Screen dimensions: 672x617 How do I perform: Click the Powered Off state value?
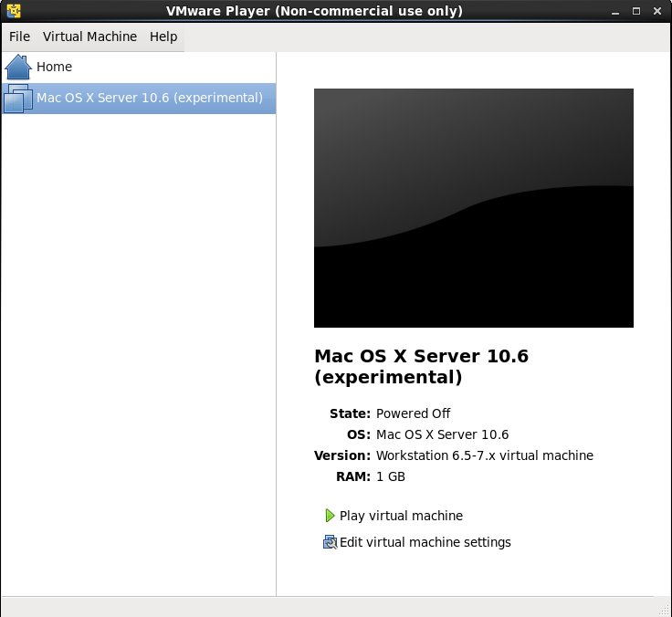tap(413, 413)
